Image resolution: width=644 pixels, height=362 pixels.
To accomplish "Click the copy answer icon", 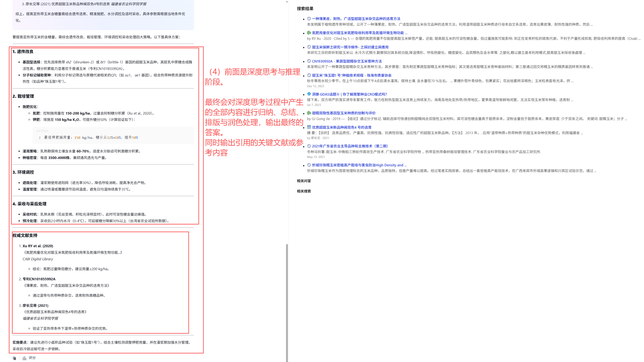I will click(15, 358).
